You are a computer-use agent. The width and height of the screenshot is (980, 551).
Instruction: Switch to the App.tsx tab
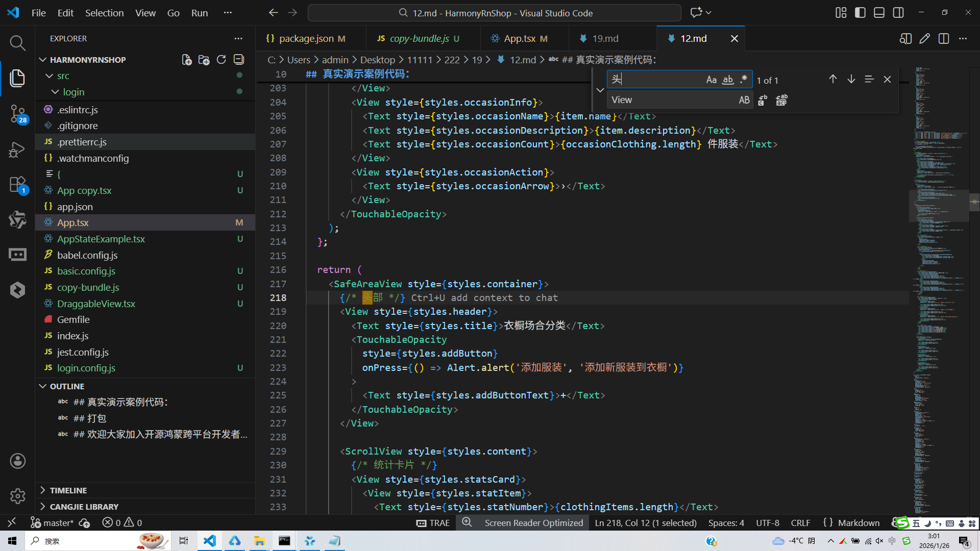point(520,38)
